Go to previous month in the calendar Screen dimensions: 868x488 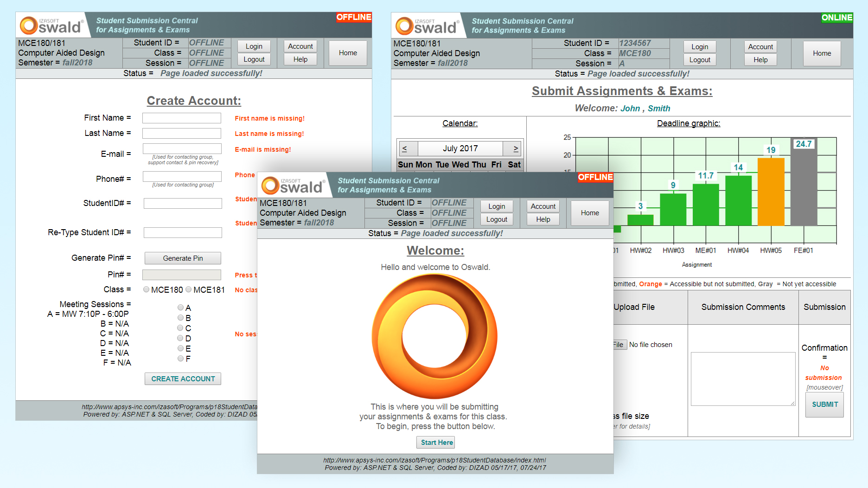(405, 148)
